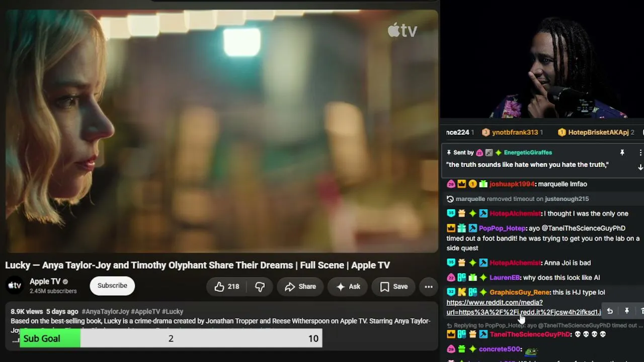This screenshot has width=644, height=362.
Task: Open GraphicsGuy_Rene's chat username
Action: [x=520, y=292]
